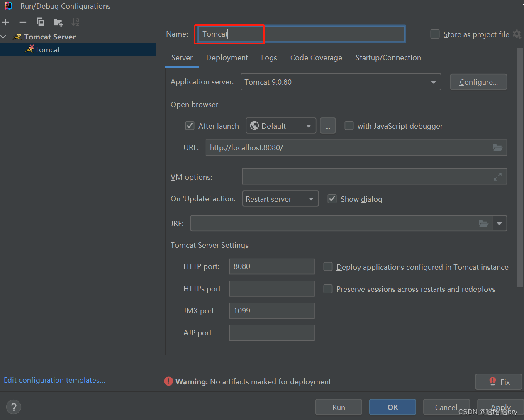
Task: Enable with JavaScript debugger checkbox
Action: [349, 126]
